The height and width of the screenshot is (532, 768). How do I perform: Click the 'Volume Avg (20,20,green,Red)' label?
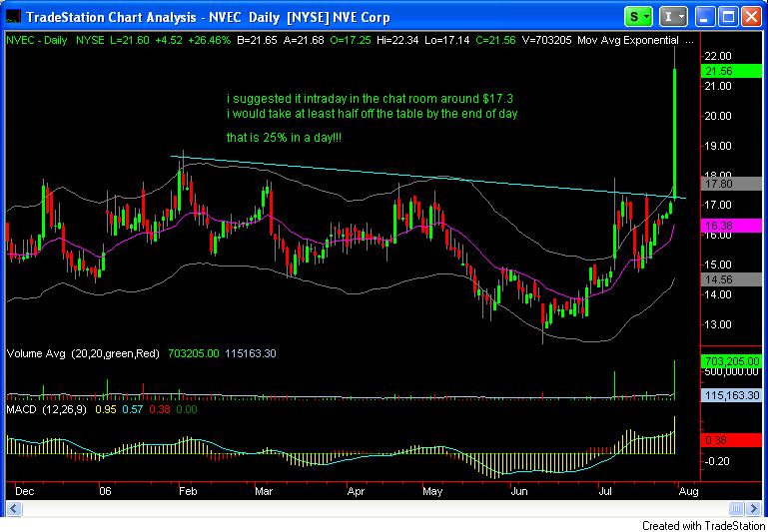click(x=83, y=353)
